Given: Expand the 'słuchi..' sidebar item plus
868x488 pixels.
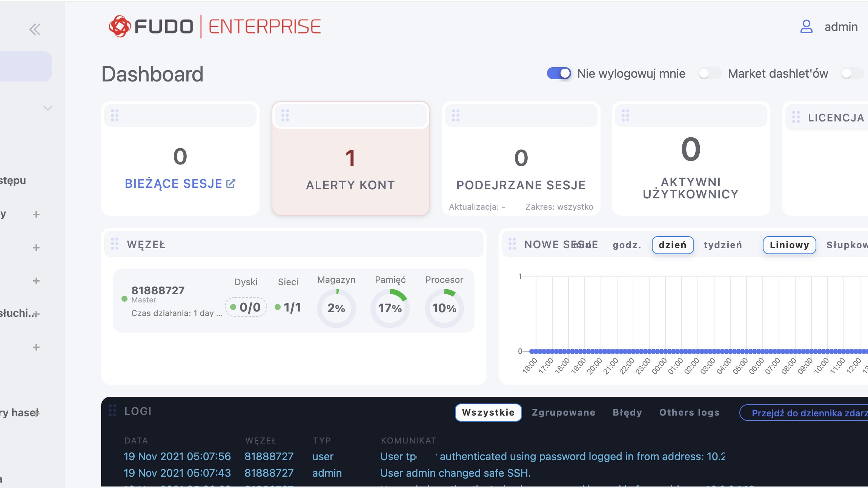Looking at the screenshot, I should pos(36,314).
